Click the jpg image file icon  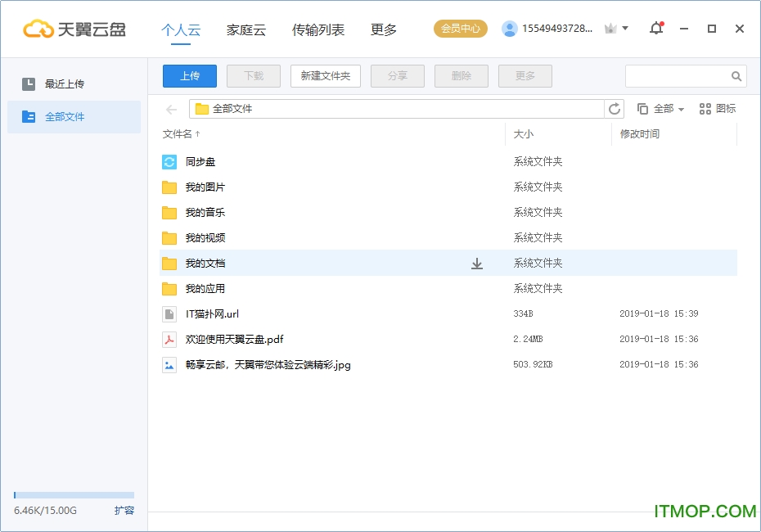(x=169, y=365)
